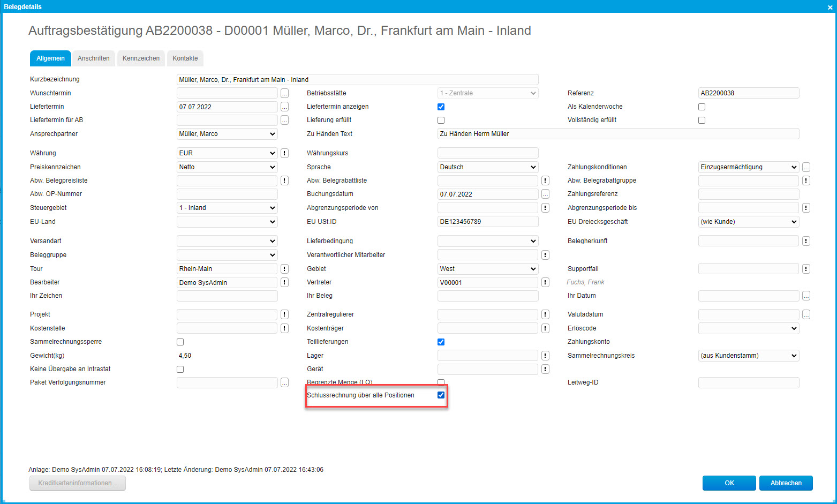The height and width of the screenshot is (504, 837).
Task: Open the Liefertermin für AB date picker
Action: 284,120
